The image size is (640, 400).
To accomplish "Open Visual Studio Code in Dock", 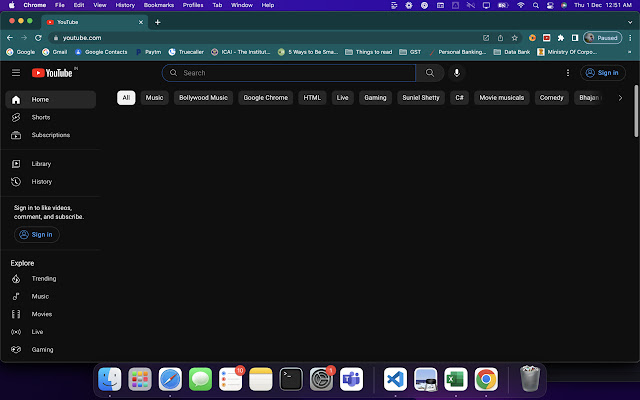I will 395,379.
